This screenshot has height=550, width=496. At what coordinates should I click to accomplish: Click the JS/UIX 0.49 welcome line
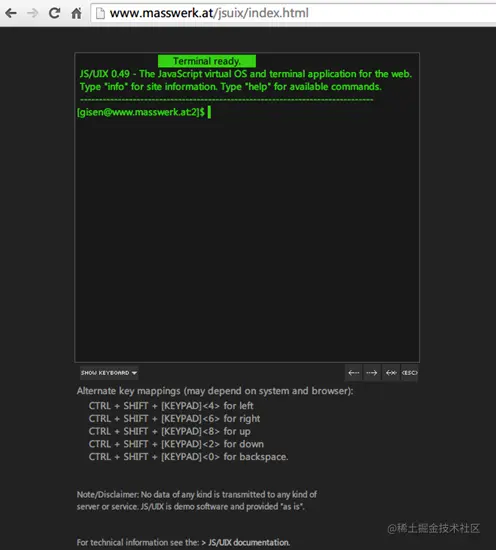click(x=246, y=74)
